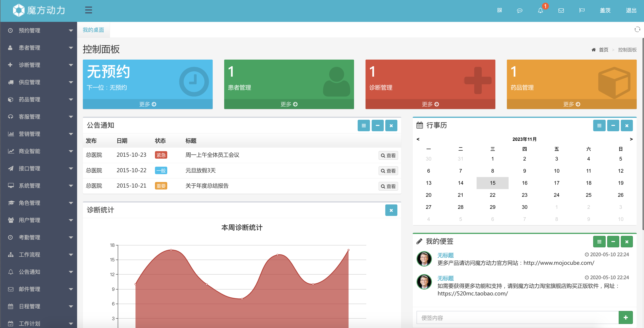Open 日程管理 in sidebar

pos(39,306)
